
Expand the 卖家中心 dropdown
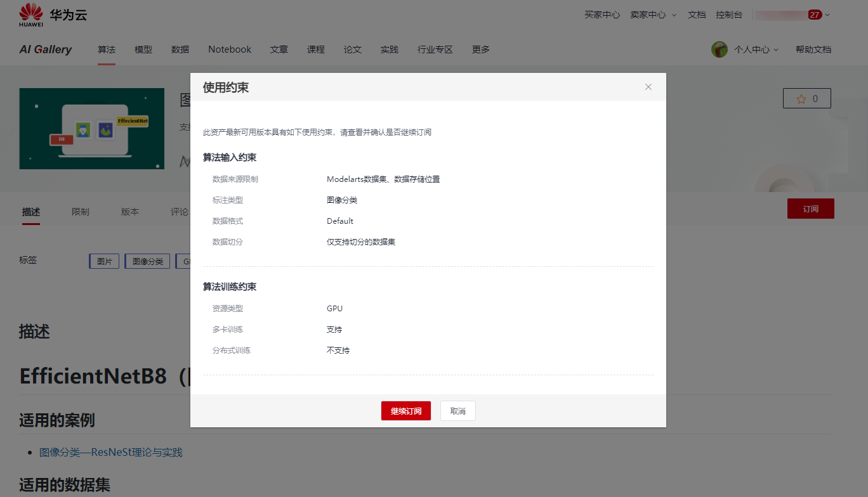pyautogui.click(x=653, y=15)
